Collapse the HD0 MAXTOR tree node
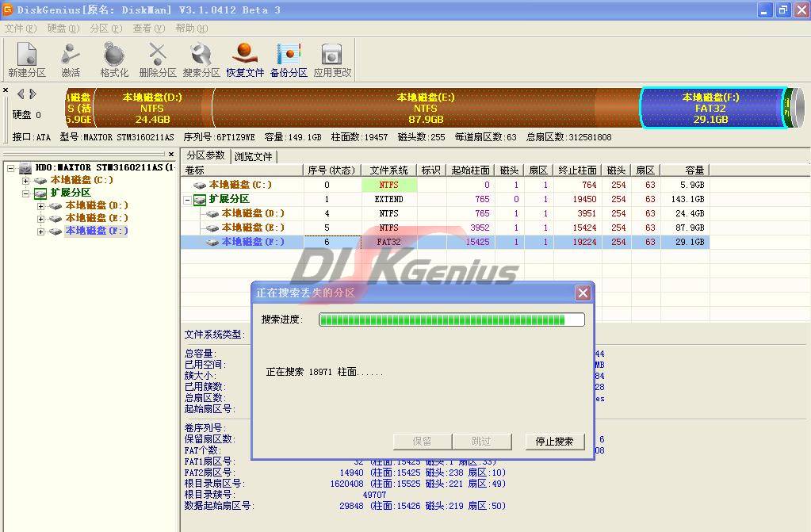The width and height of the screenshot is (811, 532). click(x=11, y=167)
